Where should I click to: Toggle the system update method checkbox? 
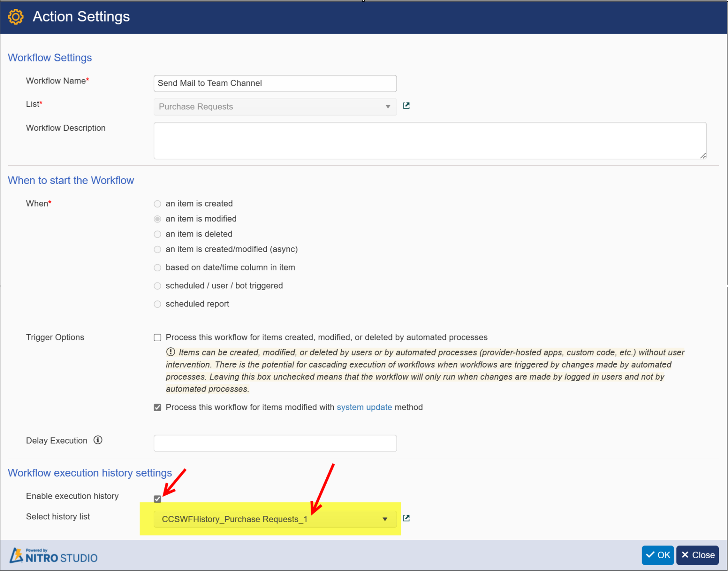[158, 408]
